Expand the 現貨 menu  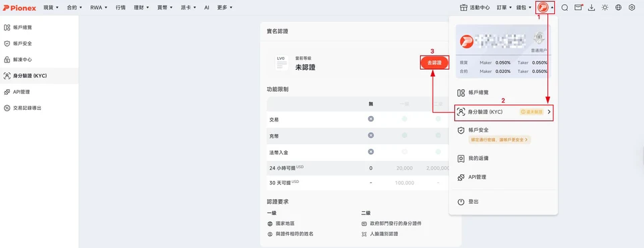click(51, 8)
